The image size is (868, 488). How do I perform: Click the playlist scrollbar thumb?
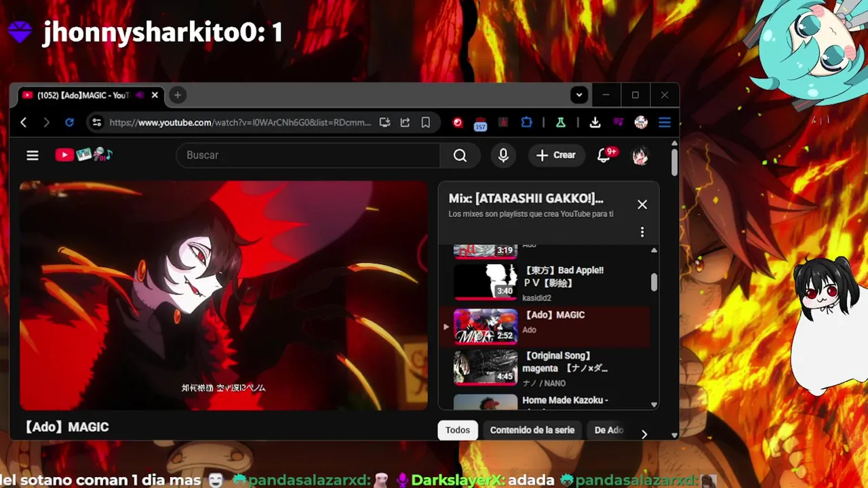click(654, 282)
